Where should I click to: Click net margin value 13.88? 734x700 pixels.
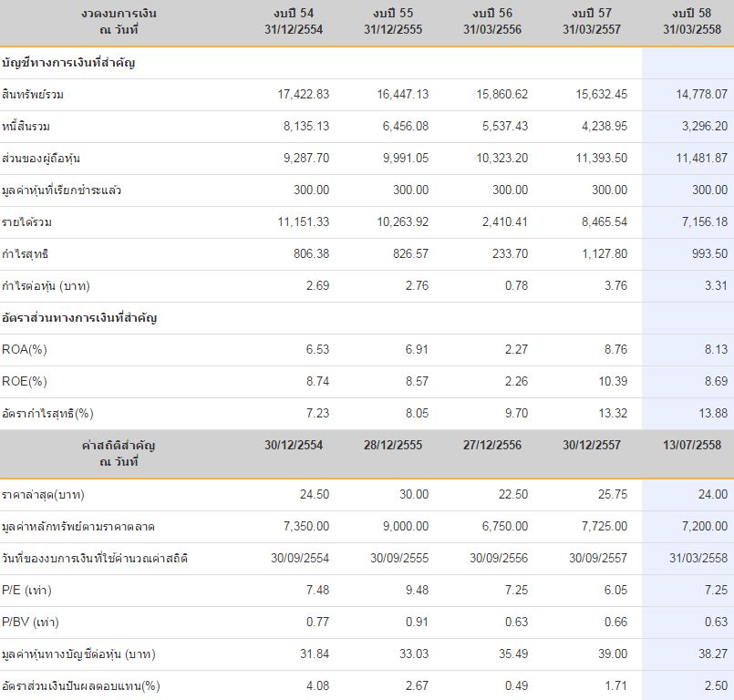713,414
